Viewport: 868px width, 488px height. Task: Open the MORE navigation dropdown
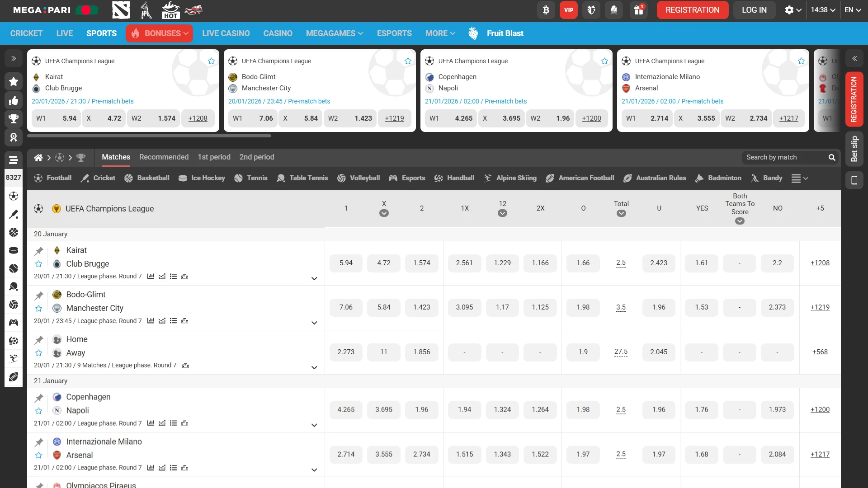440,33
